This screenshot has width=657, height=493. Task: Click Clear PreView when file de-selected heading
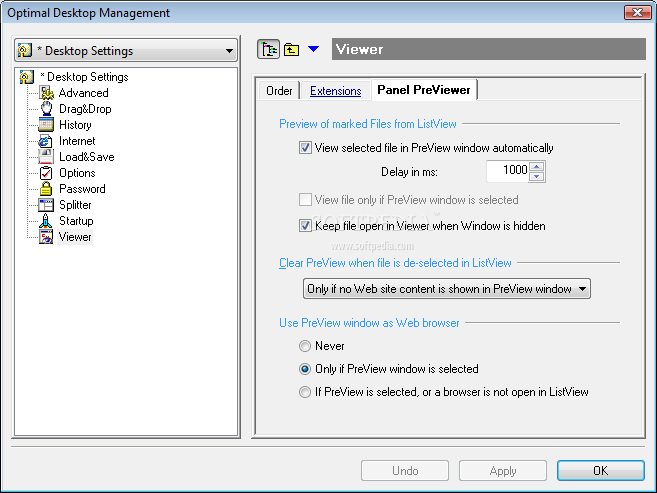395,263
